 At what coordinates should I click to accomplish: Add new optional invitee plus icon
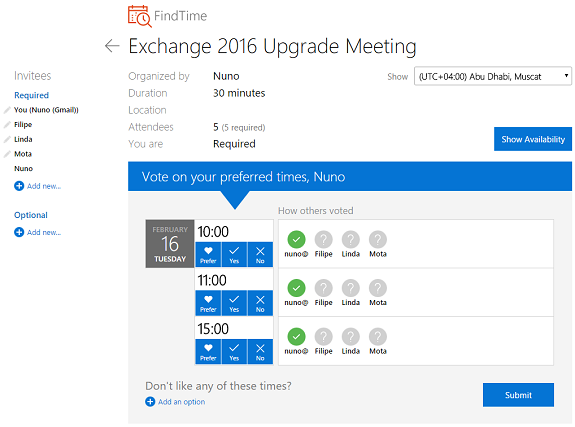click(19, 232)
